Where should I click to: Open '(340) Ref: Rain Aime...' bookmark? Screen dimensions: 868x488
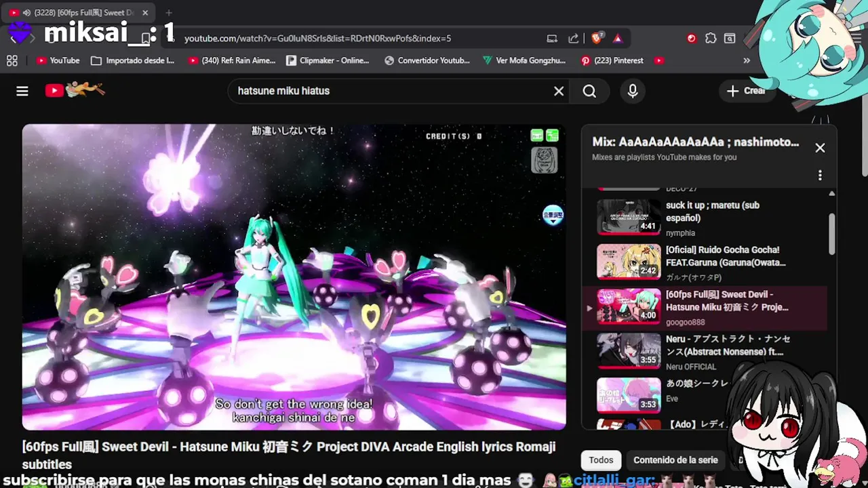(232, 60)
